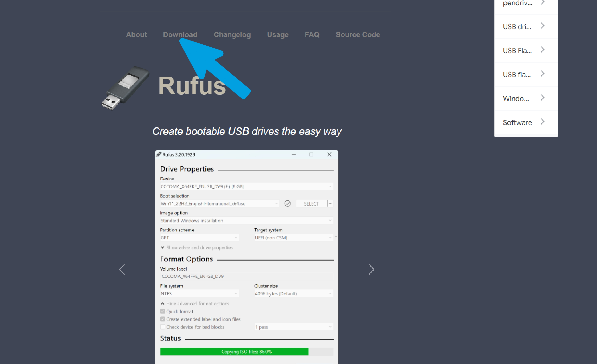The height and width of the screenshot is (364, 597).
Task: Go to previous screenshot with left arrow
Action: click(122, 269)
